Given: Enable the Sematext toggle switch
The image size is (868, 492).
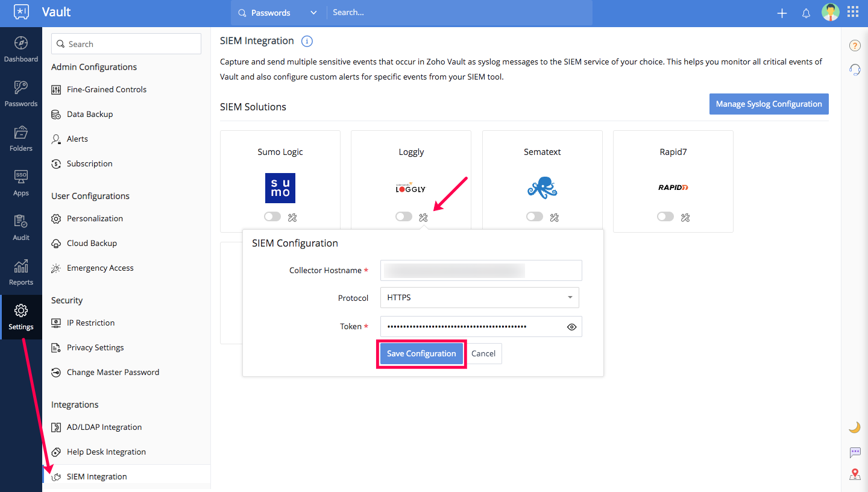Looking at the screenshot, I should pos(535,217).
